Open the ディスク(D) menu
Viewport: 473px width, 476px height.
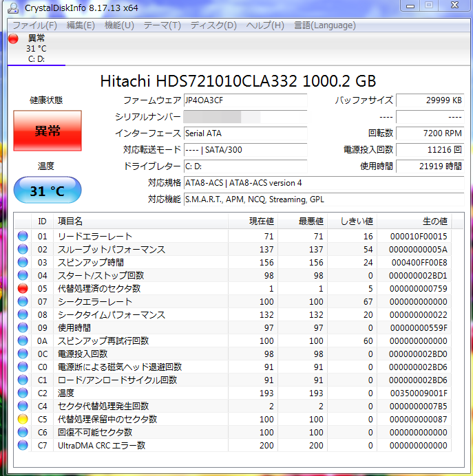(213, 25)
